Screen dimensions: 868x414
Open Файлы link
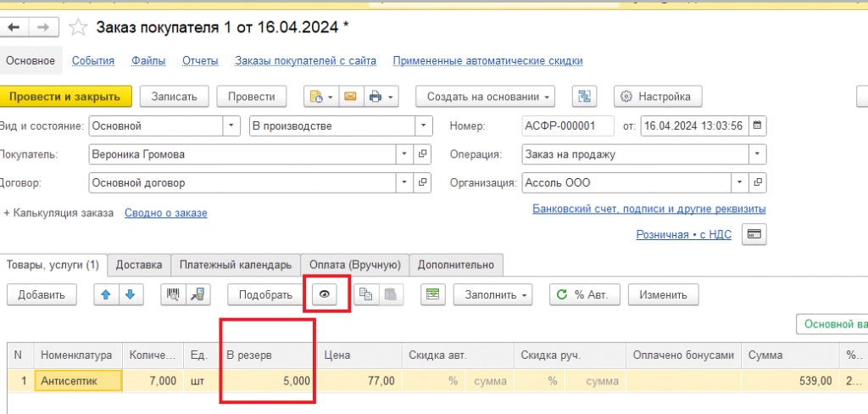[x=148, y=61]
